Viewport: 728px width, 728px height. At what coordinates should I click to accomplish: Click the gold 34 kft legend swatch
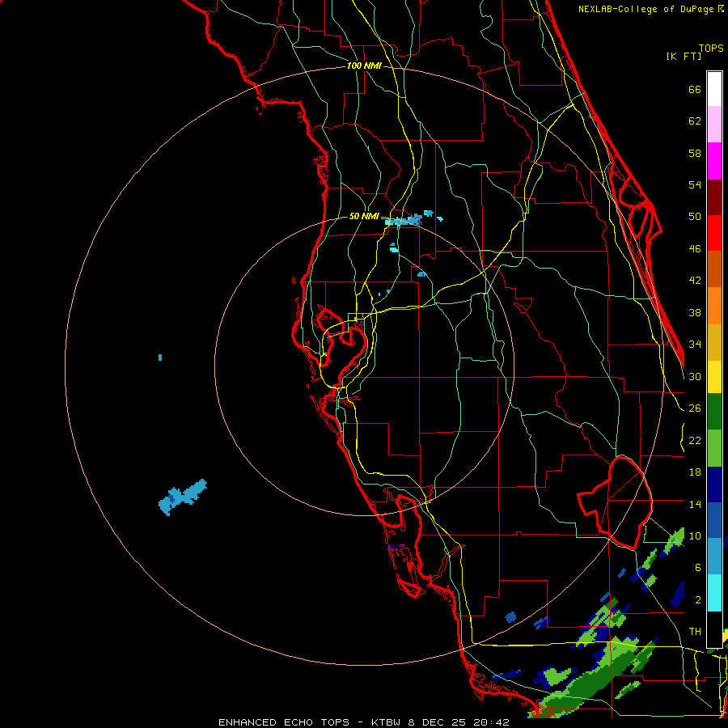714,342
